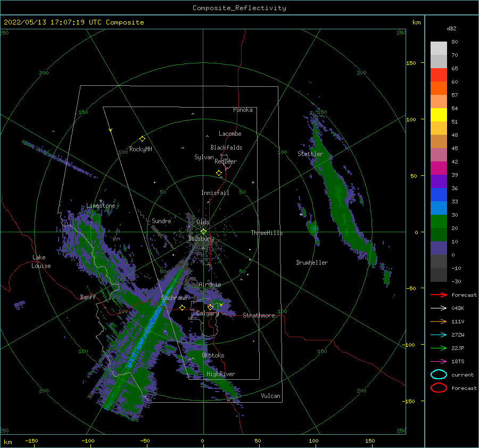Click the 150 tick on right km axis
The image size is (479, 448).
click(x=411, y=63)
